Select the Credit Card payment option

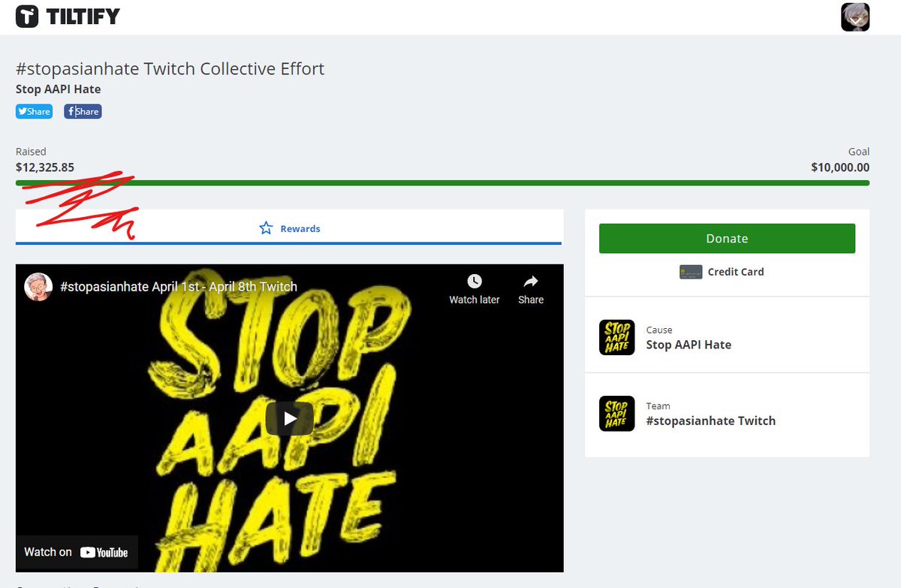pyautogui.click(x=722, y=272)
